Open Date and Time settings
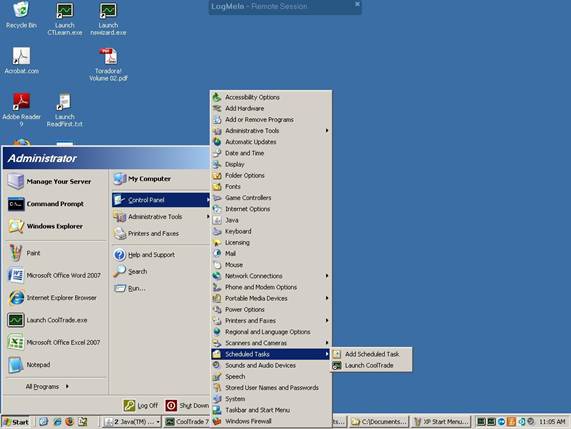 coord(271,153)
